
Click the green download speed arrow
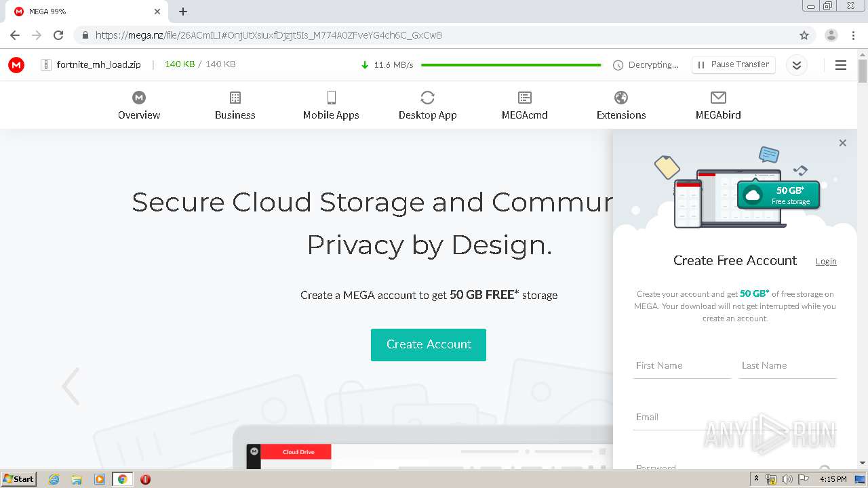(x=365, y=65)
